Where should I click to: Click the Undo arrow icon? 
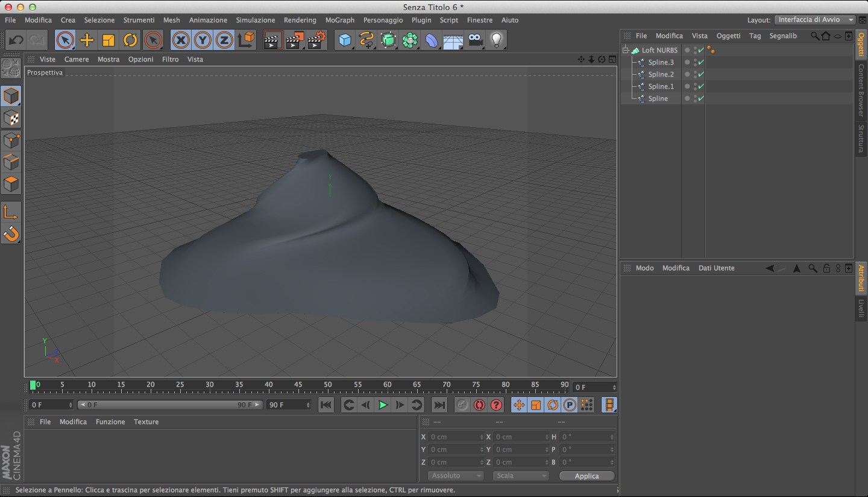click(x=16, y=40)
